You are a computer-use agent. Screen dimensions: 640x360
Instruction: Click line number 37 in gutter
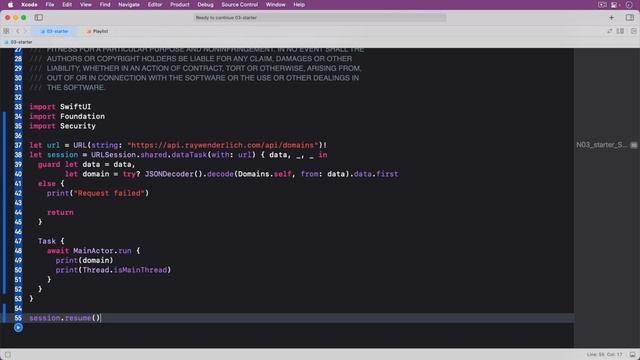pos(18,145)
